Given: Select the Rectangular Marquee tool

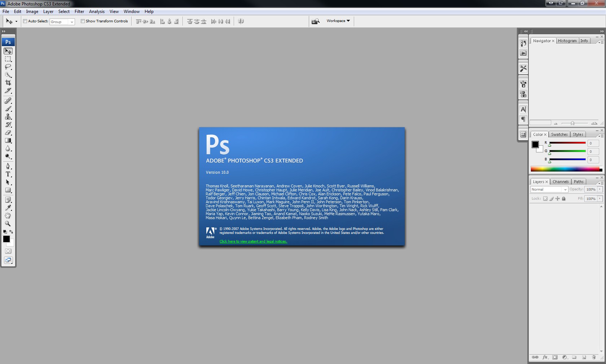Looking at the screenshot, I should click(8, 59).
